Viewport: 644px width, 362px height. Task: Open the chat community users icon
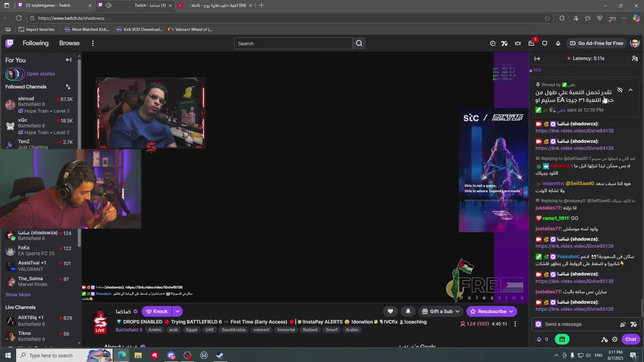tap(635, 58)
